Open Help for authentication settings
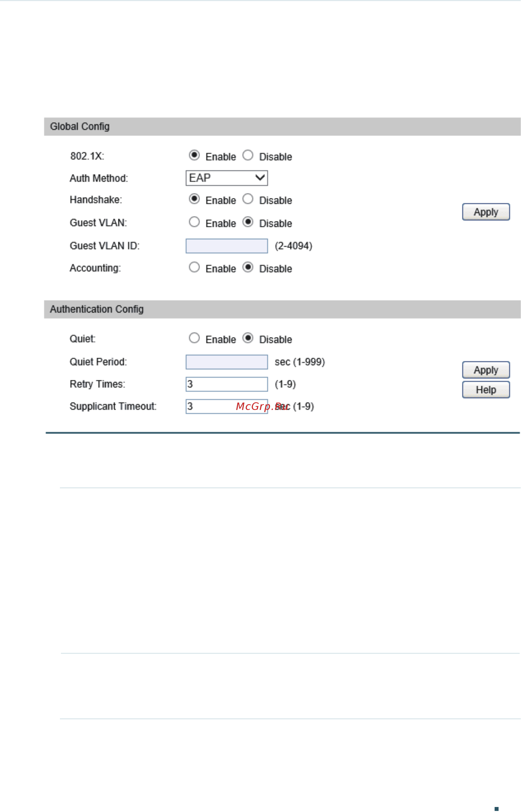This screenshot has width=521, height=812. tap(486, 390)
